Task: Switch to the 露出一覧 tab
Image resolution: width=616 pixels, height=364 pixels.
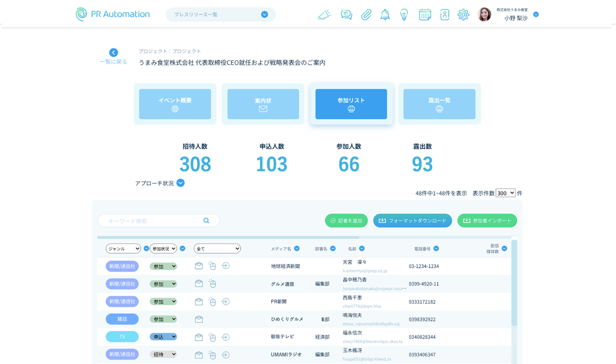Action: (439, 104)
